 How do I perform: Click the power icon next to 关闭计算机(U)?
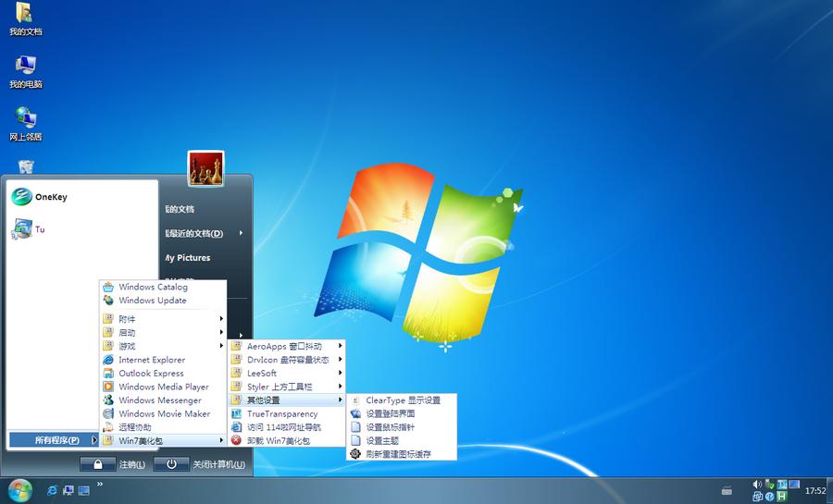tap(171, 464)
